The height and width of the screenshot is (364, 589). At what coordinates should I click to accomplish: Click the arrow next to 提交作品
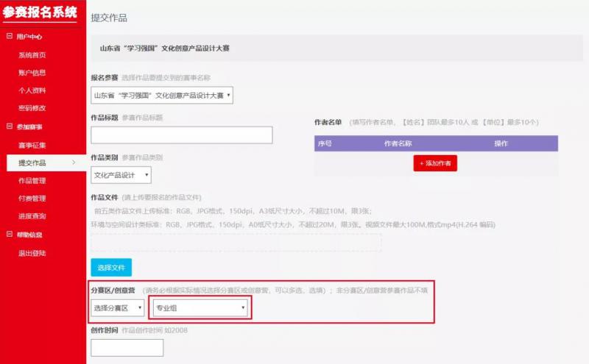[74, 163]
